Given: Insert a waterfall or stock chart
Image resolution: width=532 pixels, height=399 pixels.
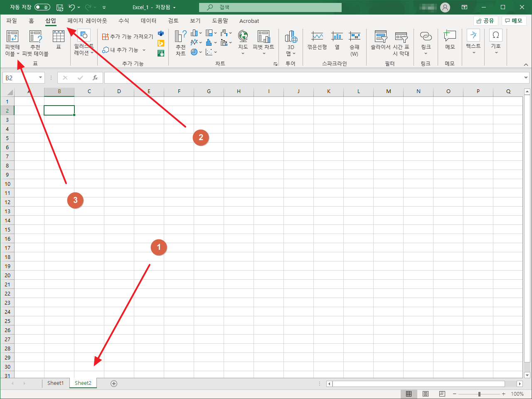Looking at the screenshot, I should (226, 33).
